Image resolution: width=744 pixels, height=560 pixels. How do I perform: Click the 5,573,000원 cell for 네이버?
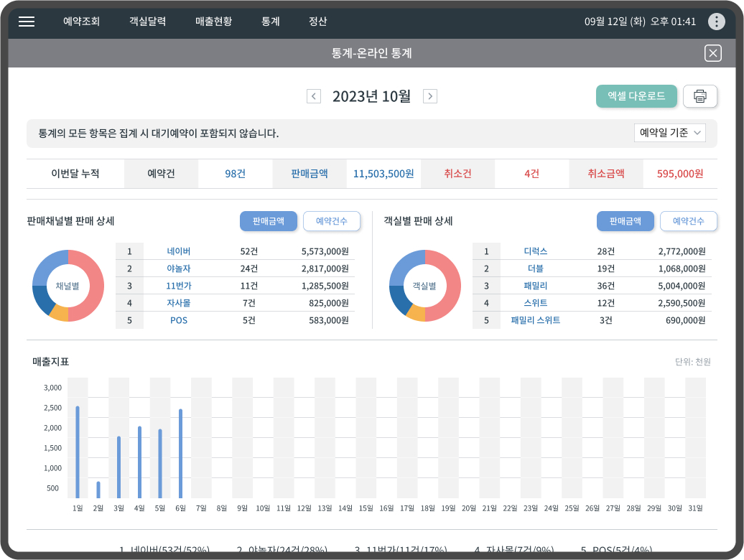(x=325, y=251)
